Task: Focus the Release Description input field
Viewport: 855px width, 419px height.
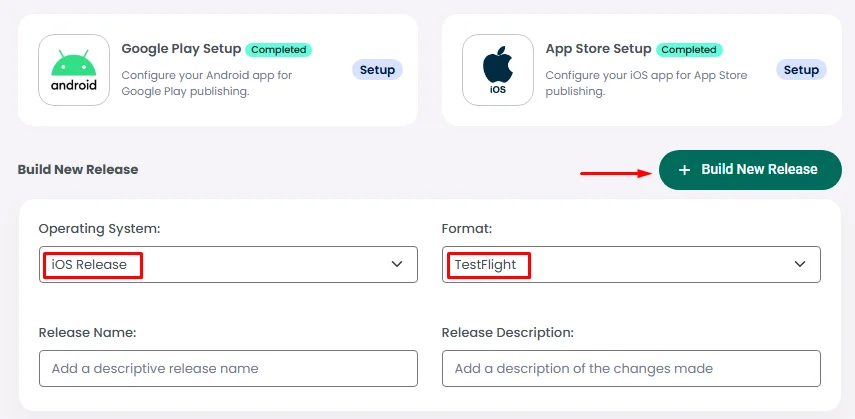Action: (x=631, y=368)
